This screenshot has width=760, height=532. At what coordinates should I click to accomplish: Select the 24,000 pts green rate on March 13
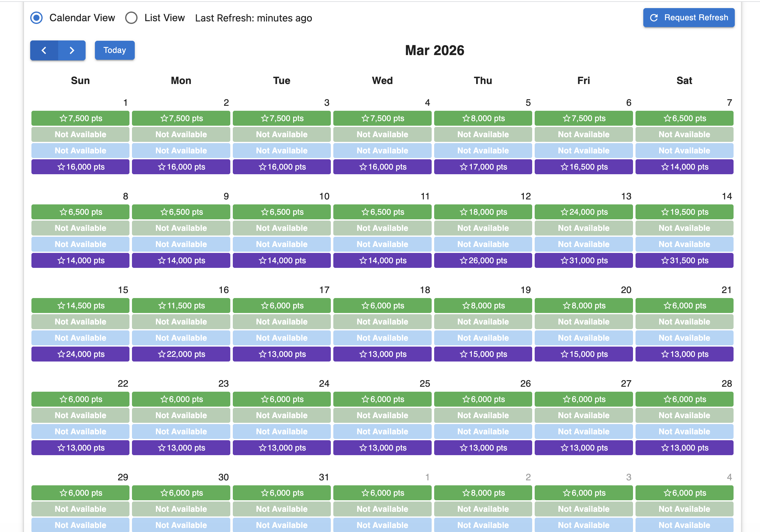(x=584, y=212)
